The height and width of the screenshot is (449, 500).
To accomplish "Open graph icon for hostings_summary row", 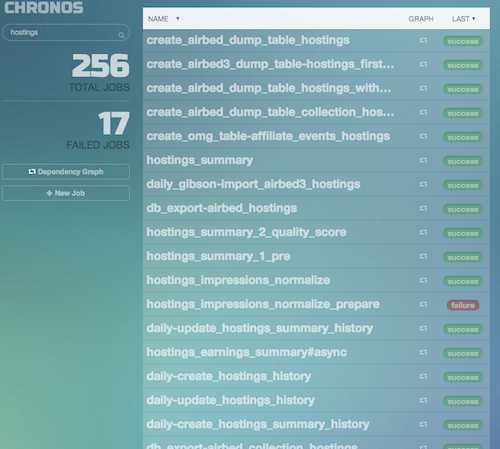I will point(423,160).
